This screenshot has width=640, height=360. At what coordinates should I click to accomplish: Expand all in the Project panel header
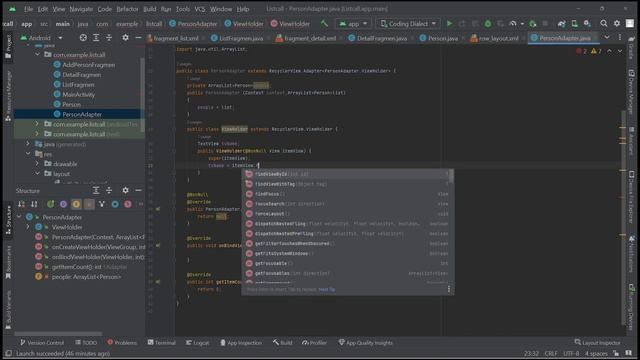[96, 38]
